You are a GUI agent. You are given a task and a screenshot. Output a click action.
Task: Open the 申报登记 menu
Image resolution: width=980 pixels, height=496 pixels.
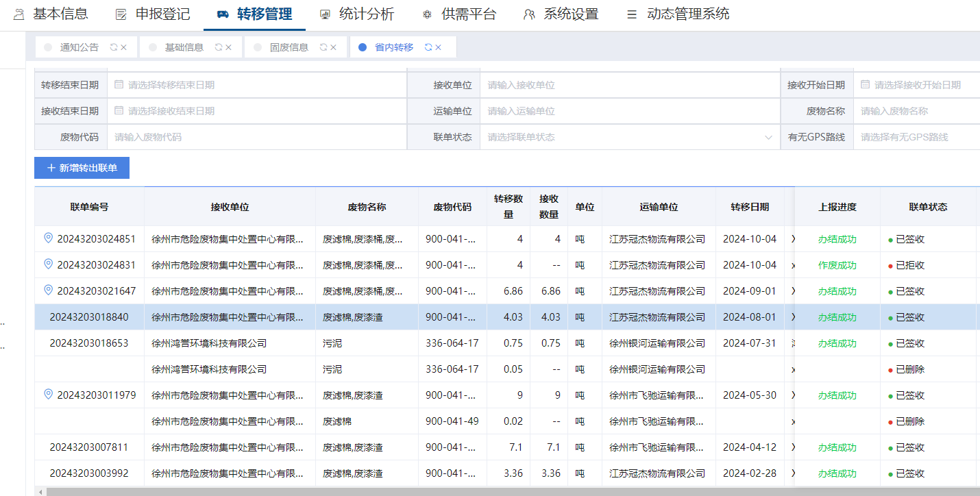click(152, 14)
